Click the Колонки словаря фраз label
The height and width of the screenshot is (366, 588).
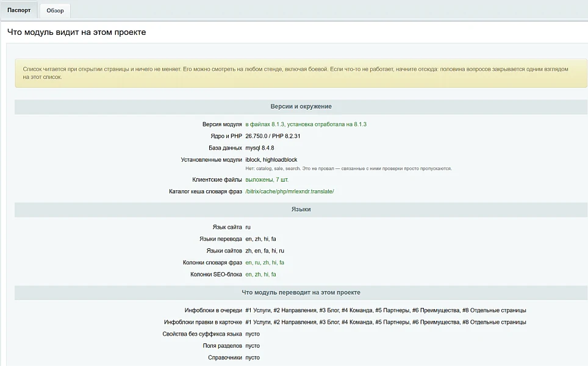[x=212, y=262]
